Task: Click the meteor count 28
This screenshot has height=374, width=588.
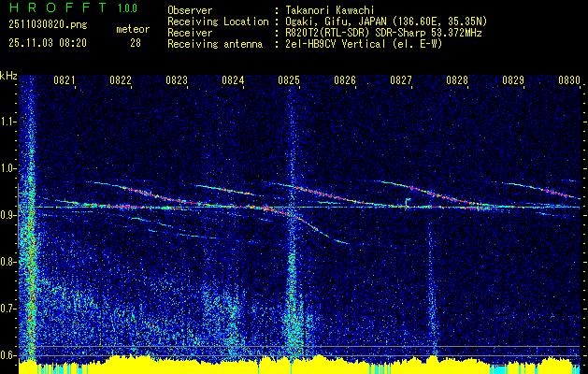Action: [x=136, y=43]
